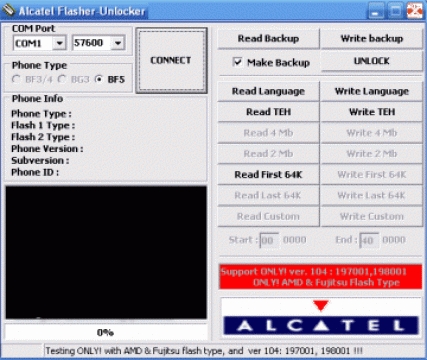Click the Read TEH button
Screen dimensions: 427x360
268,112
